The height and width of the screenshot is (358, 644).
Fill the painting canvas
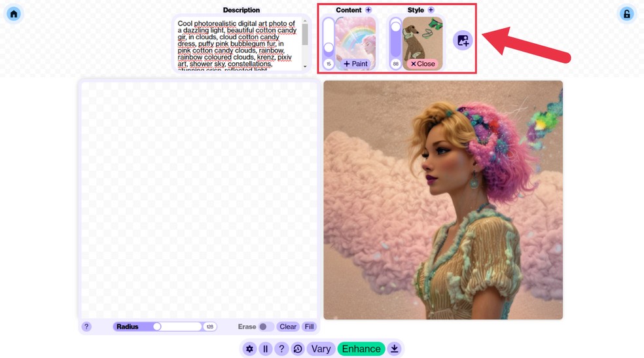click(310, 327)
